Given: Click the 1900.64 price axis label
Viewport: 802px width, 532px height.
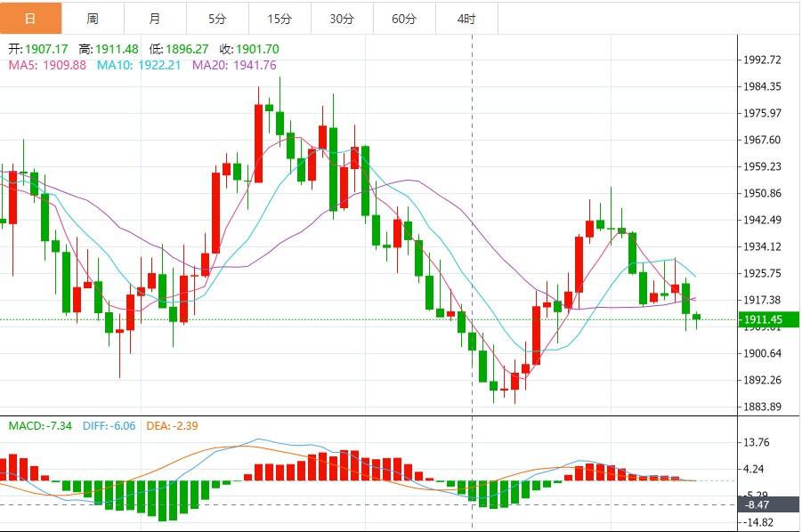Looking at the screenshot, I should (x=762, y=353).
